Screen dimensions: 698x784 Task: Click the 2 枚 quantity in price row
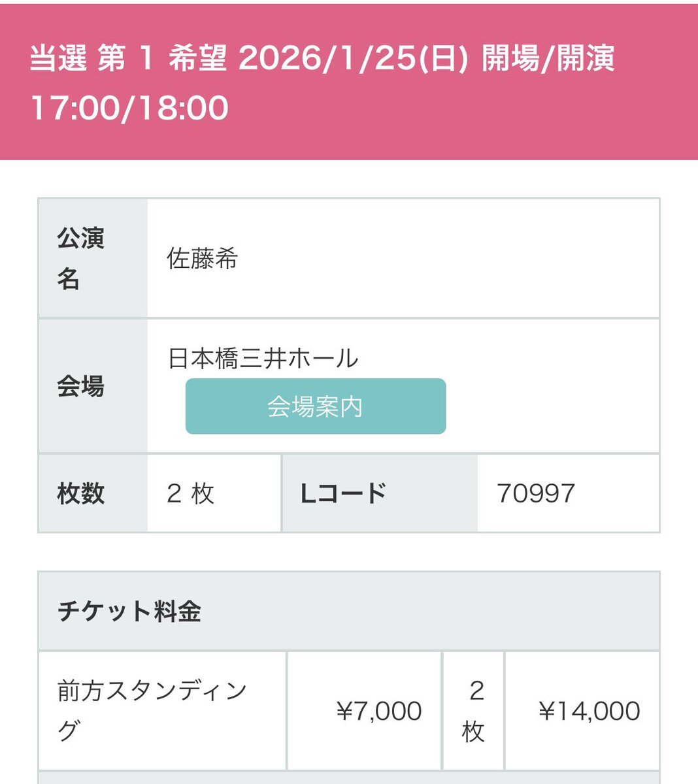pos(474,711)
